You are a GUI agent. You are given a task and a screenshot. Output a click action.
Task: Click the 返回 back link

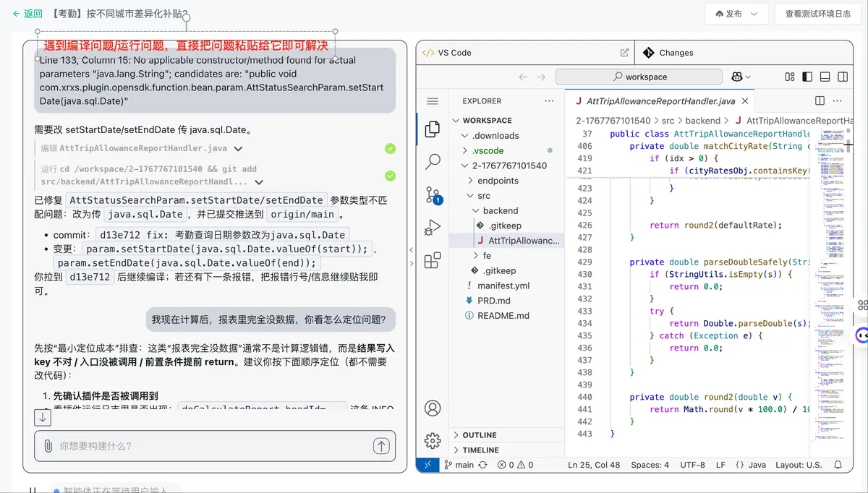27,14
